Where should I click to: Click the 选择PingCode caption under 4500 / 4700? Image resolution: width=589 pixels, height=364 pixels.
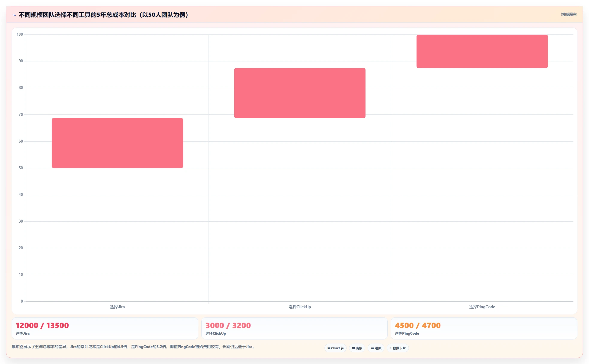click(407, 333)
